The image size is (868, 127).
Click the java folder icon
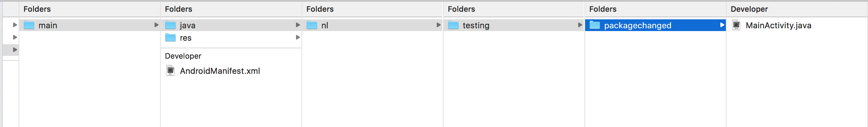pos(170,25)
